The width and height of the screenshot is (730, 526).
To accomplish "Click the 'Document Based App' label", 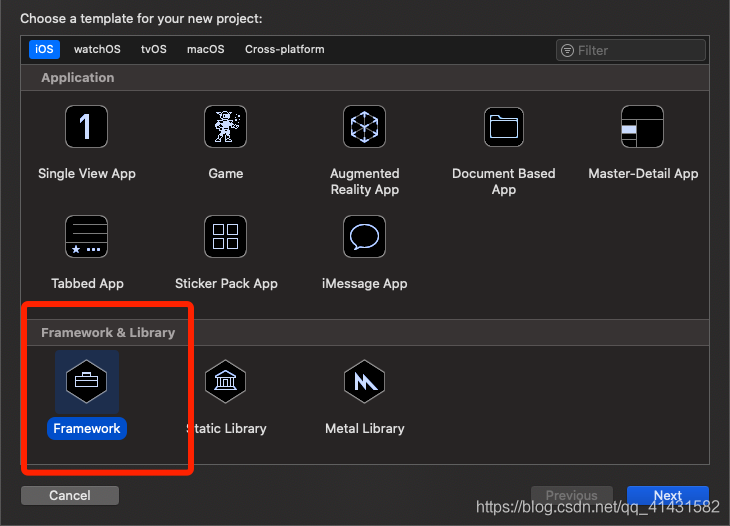I will coord(504,182).
